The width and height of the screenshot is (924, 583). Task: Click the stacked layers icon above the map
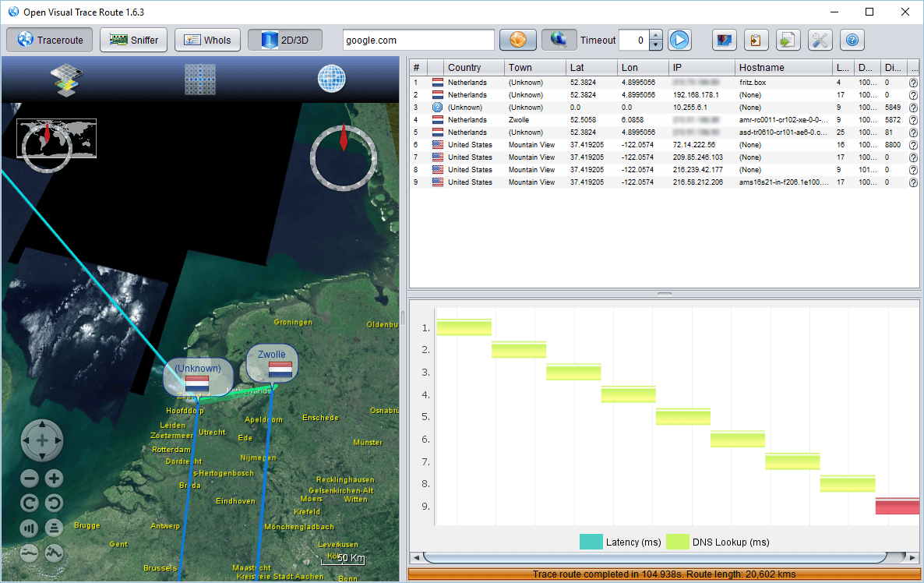click(66, 79)
